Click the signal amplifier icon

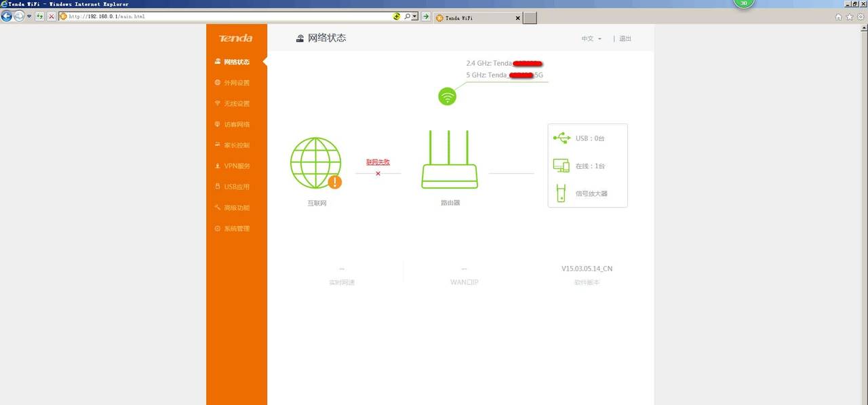point(561,193)
